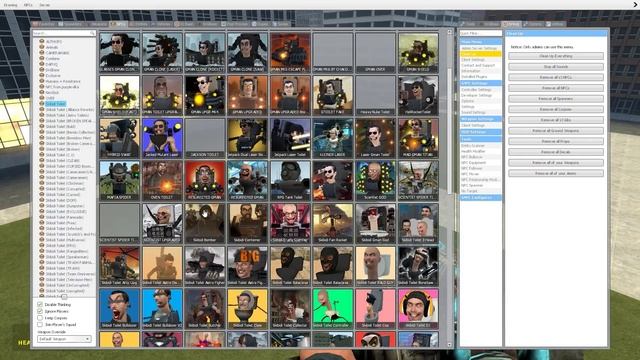Image resolution: width=640 pixels, height=360 pixels.
Task: Enable the Keep Corpses checkbox
Action: coord(40,318)
